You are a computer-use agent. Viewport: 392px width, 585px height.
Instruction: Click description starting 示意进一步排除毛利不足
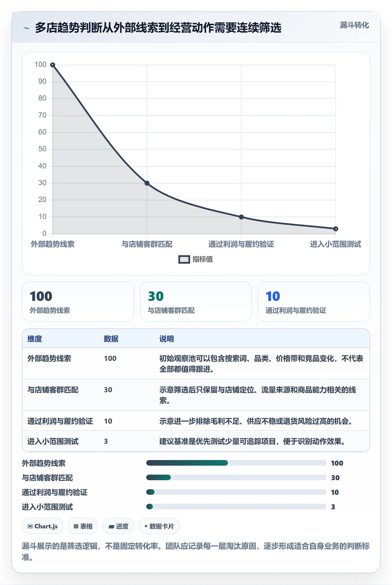(x=256, y=421)
